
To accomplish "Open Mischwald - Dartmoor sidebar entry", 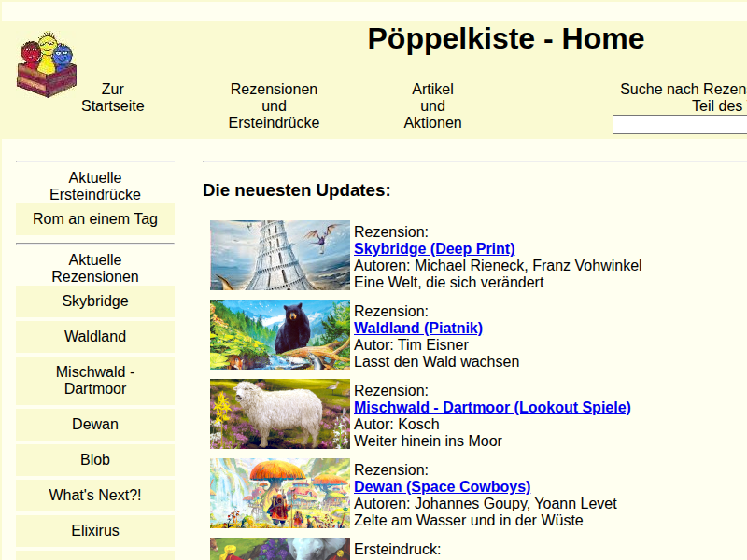I will click(95, 381).
